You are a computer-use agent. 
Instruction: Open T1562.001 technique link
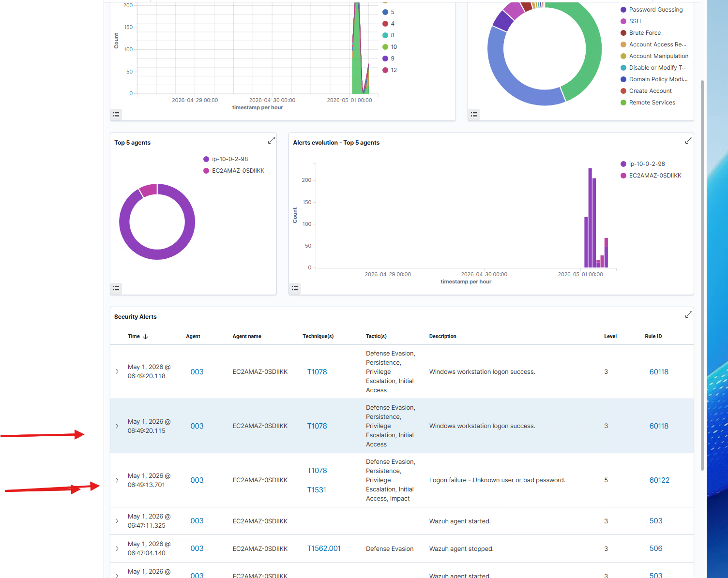pyautogui.click(x=324, y=548)
